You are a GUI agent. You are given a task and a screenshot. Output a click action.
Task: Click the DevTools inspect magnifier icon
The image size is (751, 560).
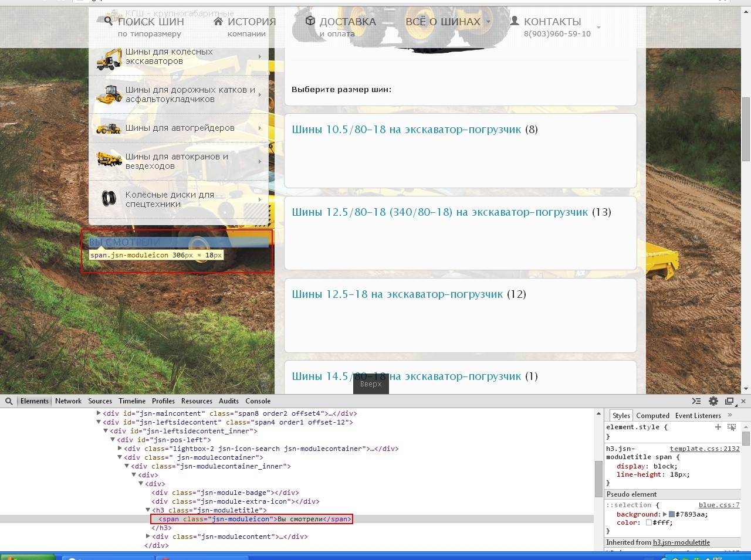[x=9, y=401]
